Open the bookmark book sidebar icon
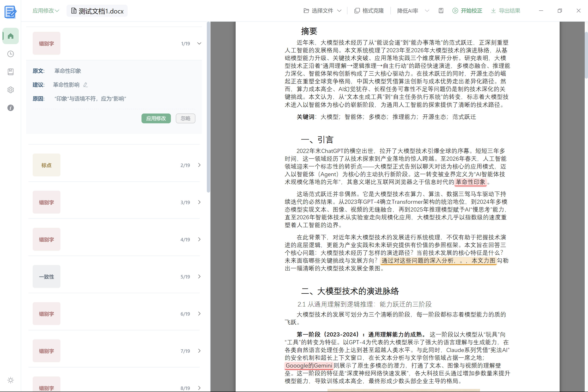Viewport: 588px width, 392px height. 10,72
